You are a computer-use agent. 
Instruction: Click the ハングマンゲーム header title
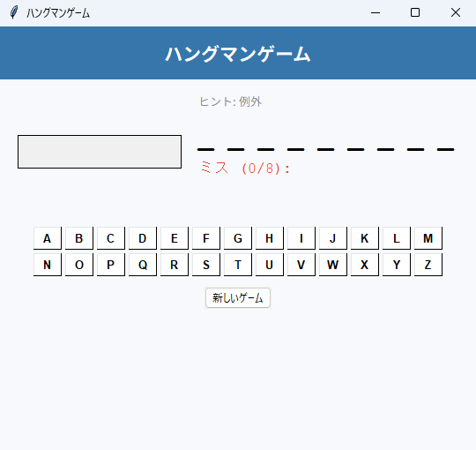point(238,54)
